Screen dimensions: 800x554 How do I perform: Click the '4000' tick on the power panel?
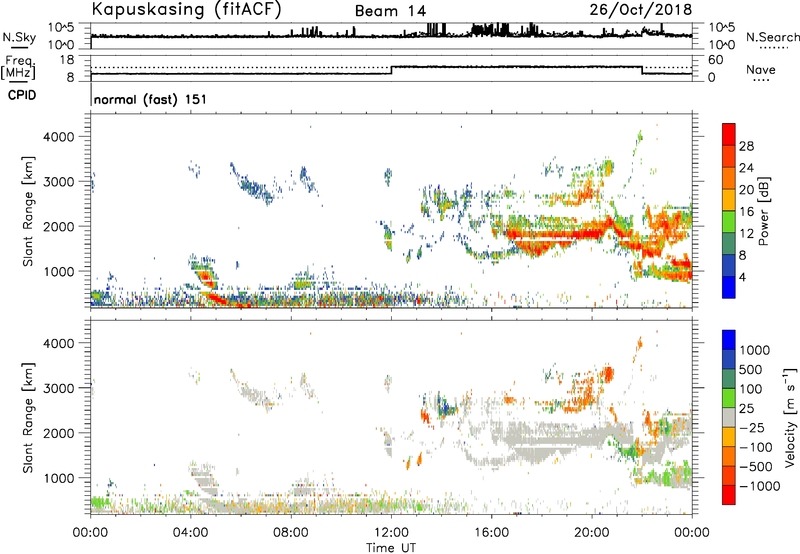click(x=59, y=137)
